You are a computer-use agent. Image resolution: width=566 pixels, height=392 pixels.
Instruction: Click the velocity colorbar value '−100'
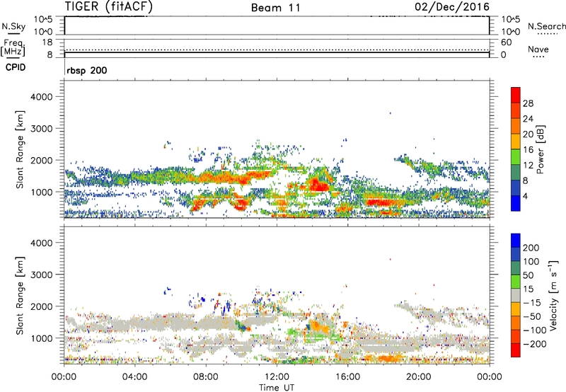pyautogui.click(x=535, y=330)
